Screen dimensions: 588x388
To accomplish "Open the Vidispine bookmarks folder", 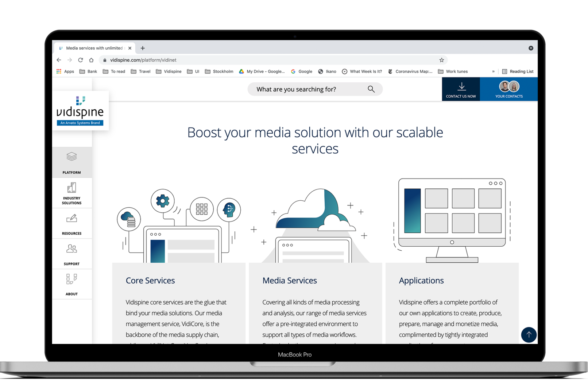I will [169, 71].
